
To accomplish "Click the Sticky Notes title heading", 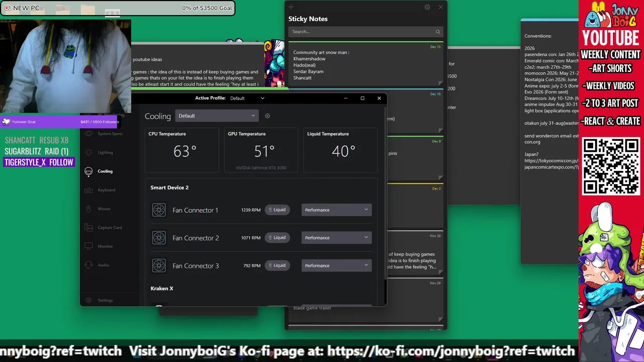I will pyautogui.click(x=308, y=19).
